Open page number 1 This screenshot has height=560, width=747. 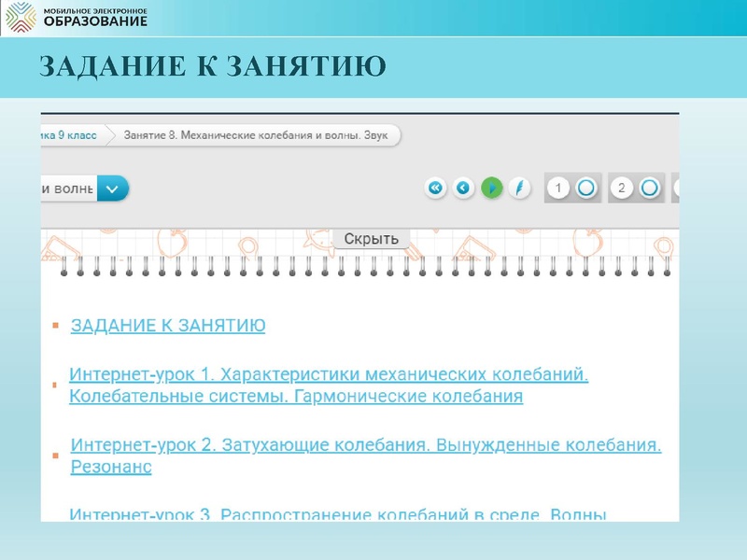click(558, 187)
